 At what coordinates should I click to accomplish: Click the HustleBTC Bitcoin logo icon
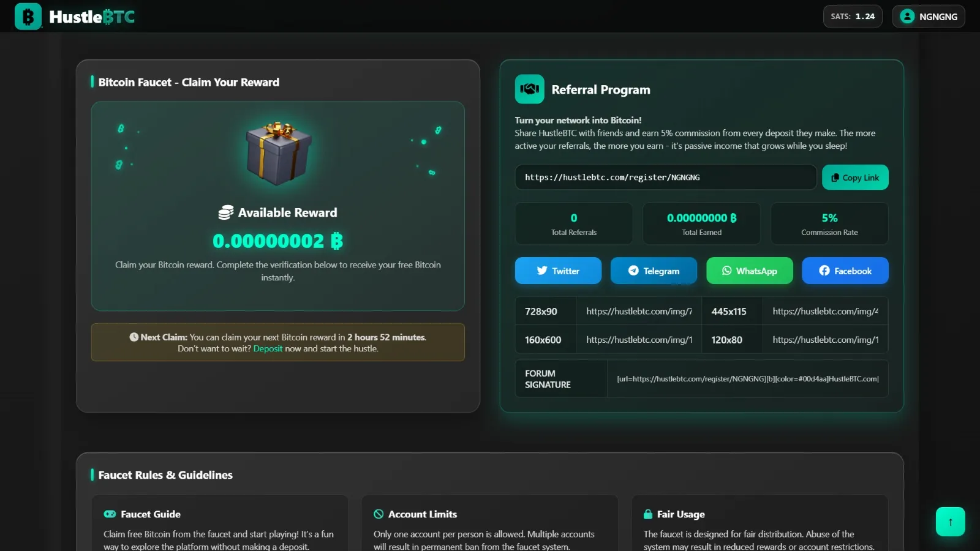coord(28,17)
